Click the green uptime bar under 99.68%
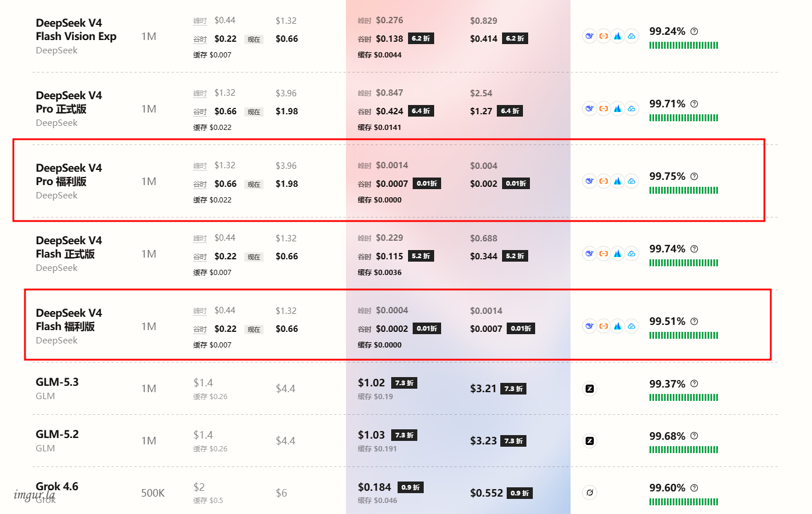Image resolution: width=812 pixels, height=514 pixels. (684, 450)
